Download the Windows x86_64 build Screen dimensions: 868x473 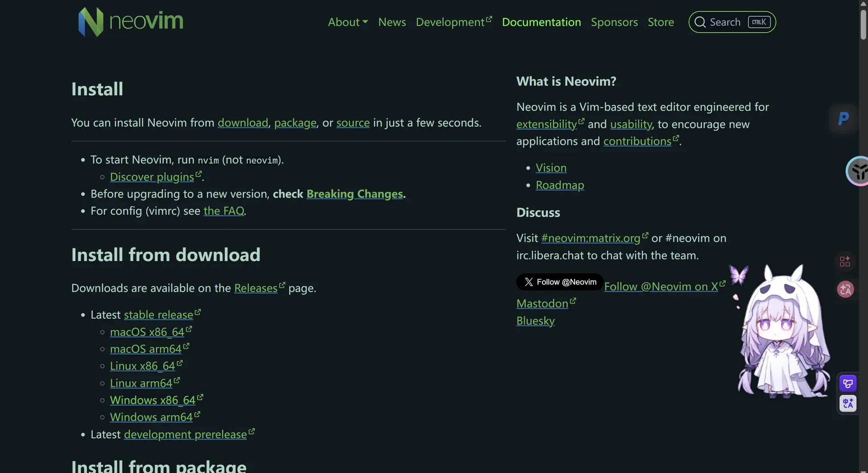pyautogui.click(x=156, y=400)
